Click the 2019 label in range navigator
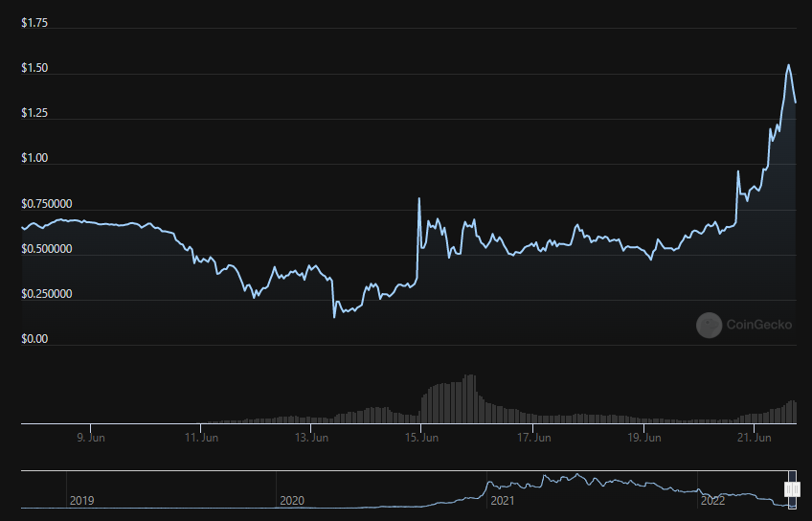The image size is (812, 521). tap(81, 501)
